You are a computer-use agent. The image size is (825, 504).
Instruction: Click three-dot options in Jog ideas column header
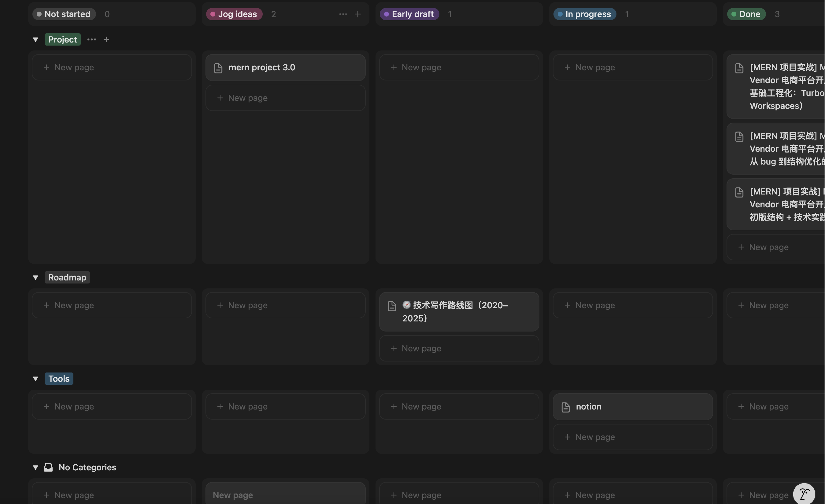[342, 14]
